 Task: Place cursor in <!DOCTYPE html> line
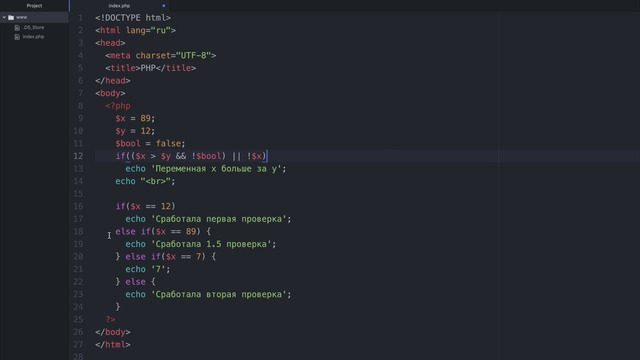[133, 18]
